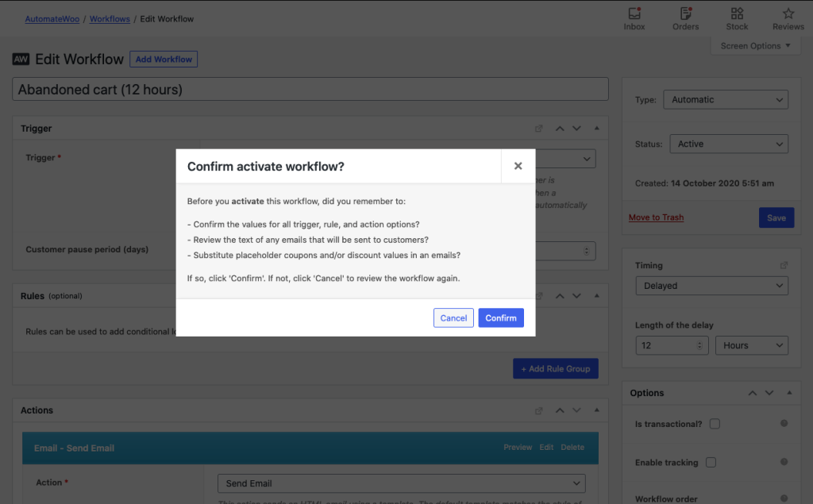This screenshot has width=813, height=504.
Task: Click Confirm to activate the workflow
Action: pyautogui.click(x=500, y=317)
